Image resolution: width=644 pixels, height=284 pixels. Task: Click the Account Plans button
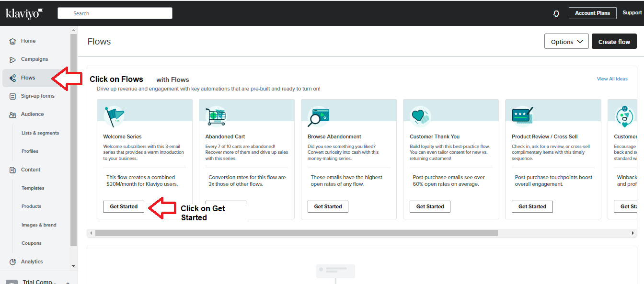click(x=592, y=13)
